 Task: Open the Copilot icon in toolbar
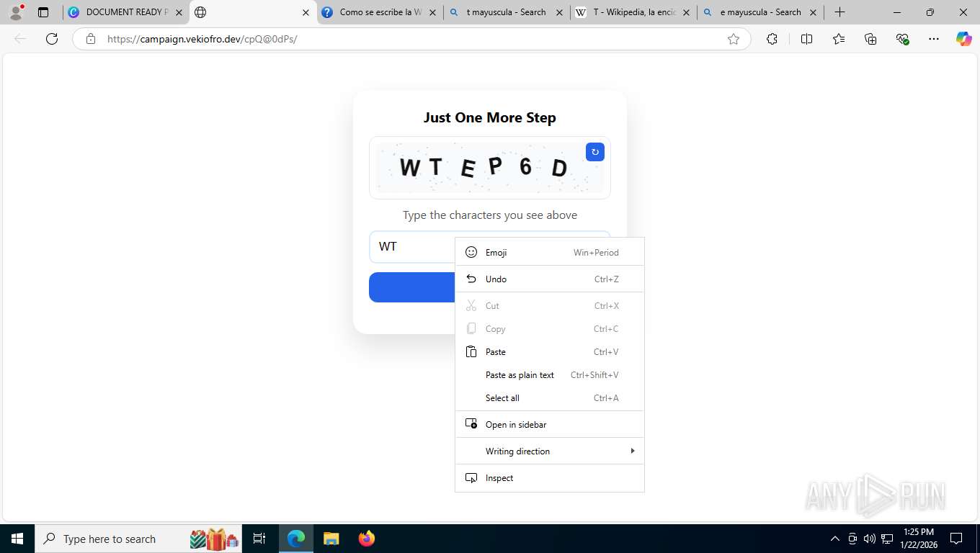[964, 39]
